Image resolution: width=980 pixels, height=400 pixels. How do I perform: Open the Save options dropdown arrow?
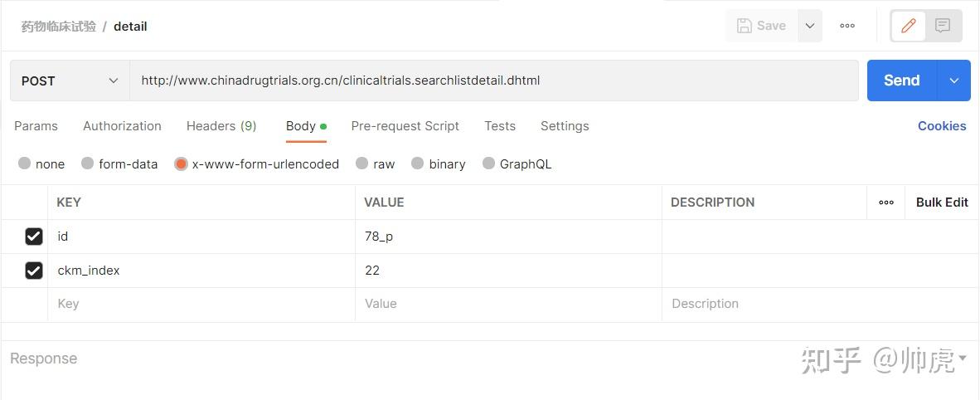click(x=810, y=26)
